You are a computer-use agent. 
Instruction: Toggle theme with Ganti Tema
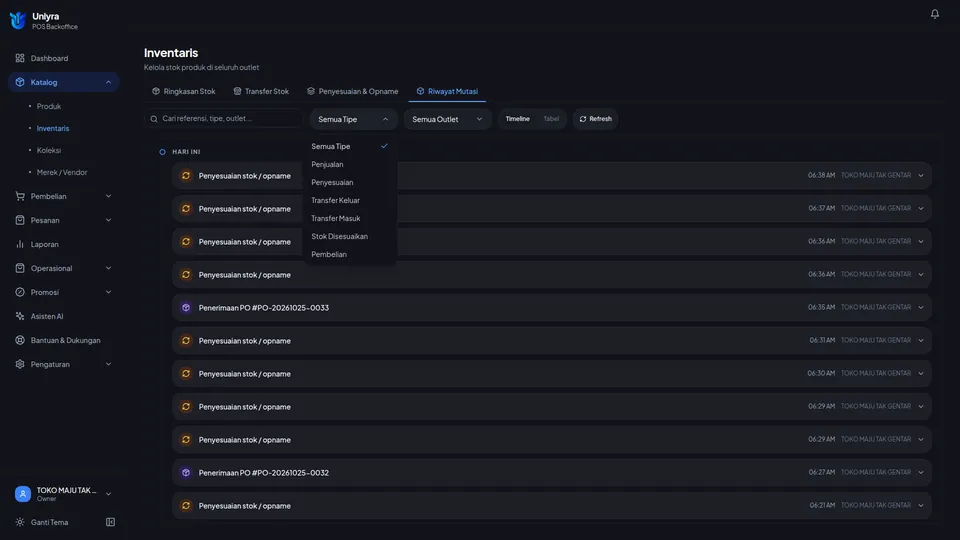click(x=49, y=522)
